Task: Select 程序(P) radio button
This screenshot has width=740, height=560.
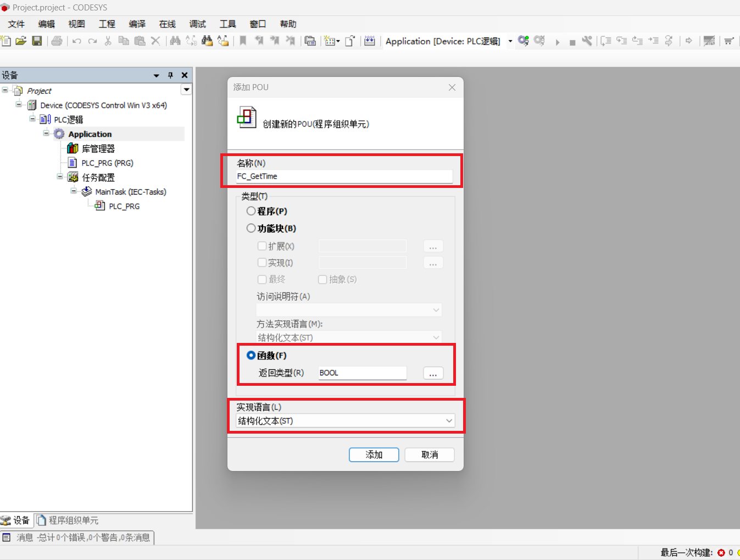Action: pos(251,211)
